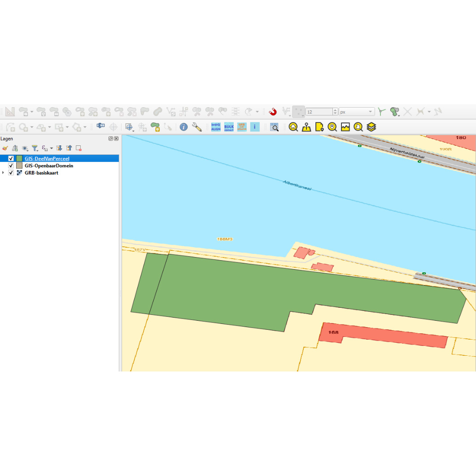Click the blue info circle icon
This screenshot has width=476, height=476.
coord(183,127)
